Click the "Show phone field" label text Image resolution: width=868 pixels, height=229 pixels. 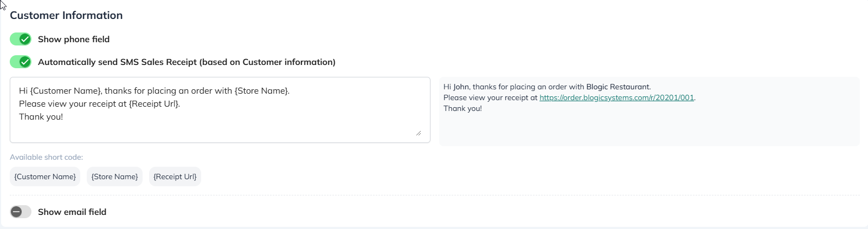74,39
